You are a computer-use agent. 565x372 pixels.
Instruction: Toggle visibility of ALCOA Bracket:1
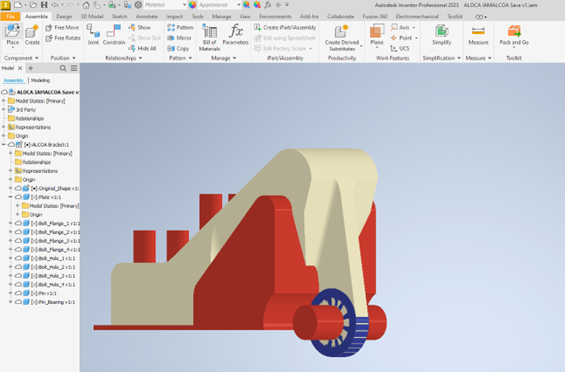(12, 145)
